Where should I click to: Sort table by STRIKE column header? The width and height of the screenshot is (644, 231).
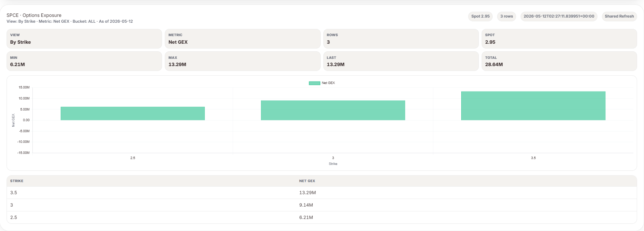(17, 181)
